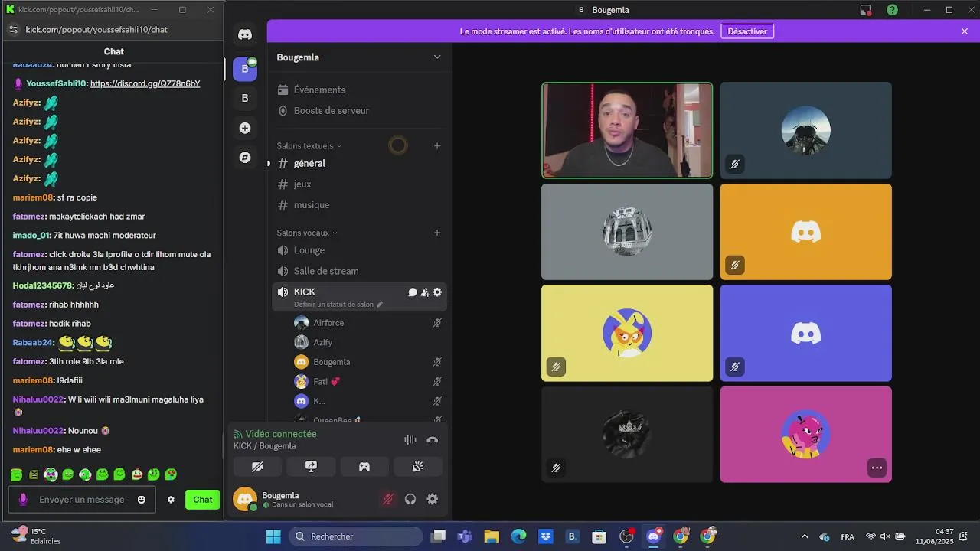This screenshot has height=551, width=980.
Task: Open KICK channel settings gear
Action: pos(437,292)
